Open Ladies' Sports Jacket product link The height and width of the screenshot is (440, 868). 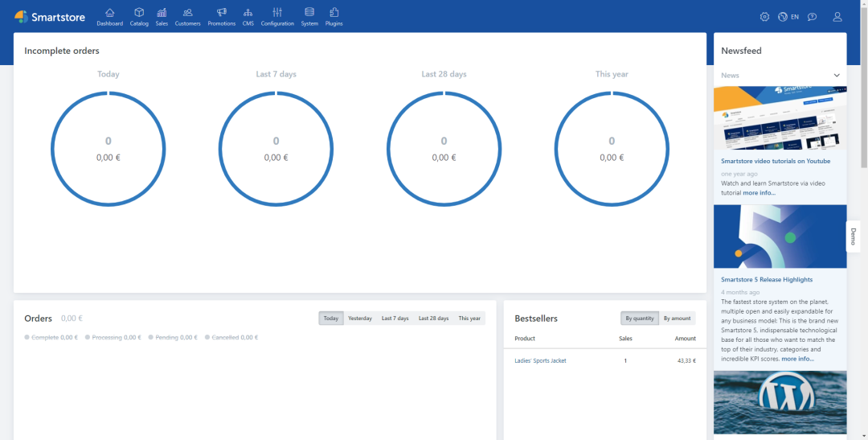pyautogui.click(x=540, y=360)
